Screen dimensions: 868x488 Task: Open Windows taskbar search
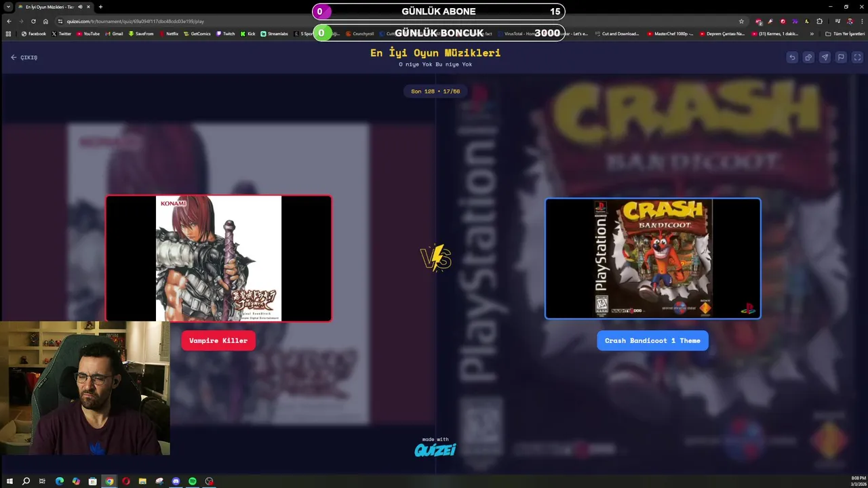26,481
